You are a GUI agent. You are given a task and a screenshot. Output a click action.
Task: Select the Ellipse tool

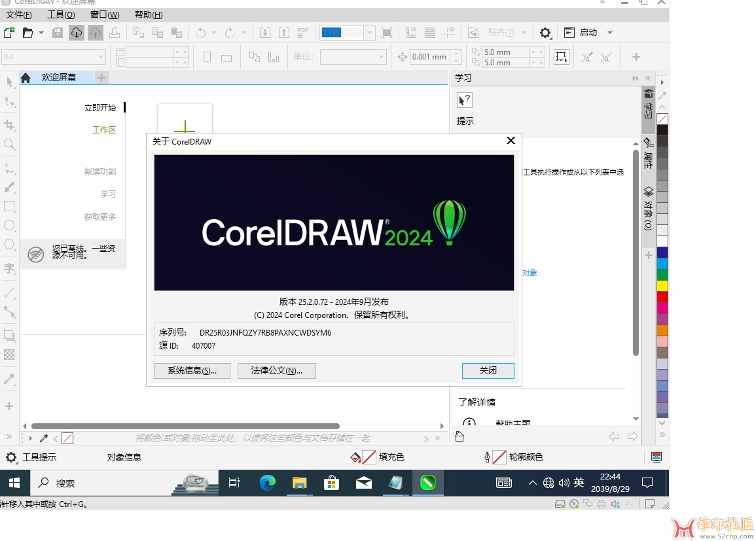[10, 225]
